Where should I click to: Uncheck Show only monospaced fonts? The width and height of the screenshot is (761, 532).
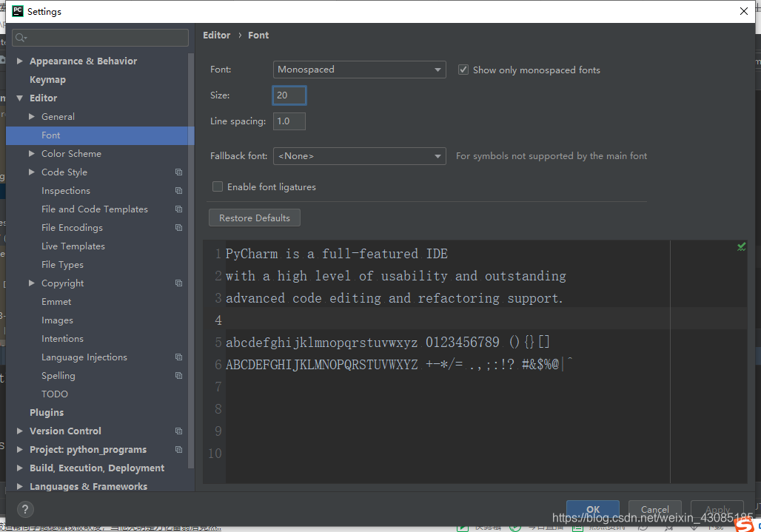point(463,70)
